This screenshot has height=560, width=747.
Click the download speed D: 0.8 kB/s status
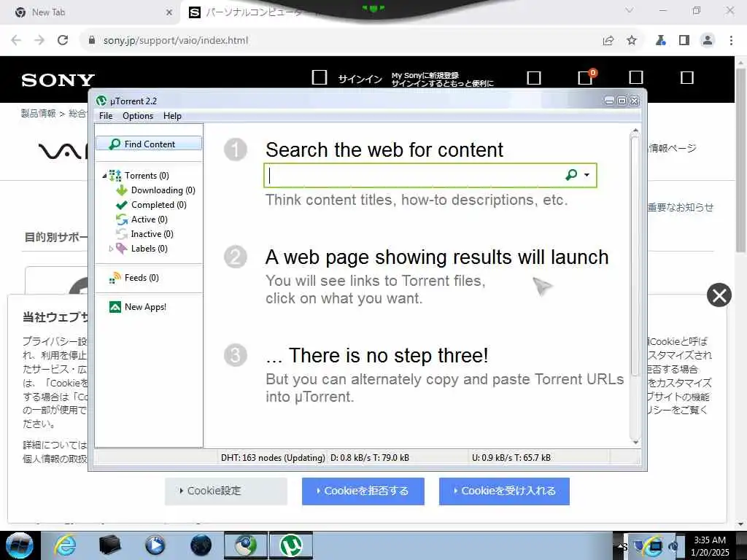tap(370, 458)
